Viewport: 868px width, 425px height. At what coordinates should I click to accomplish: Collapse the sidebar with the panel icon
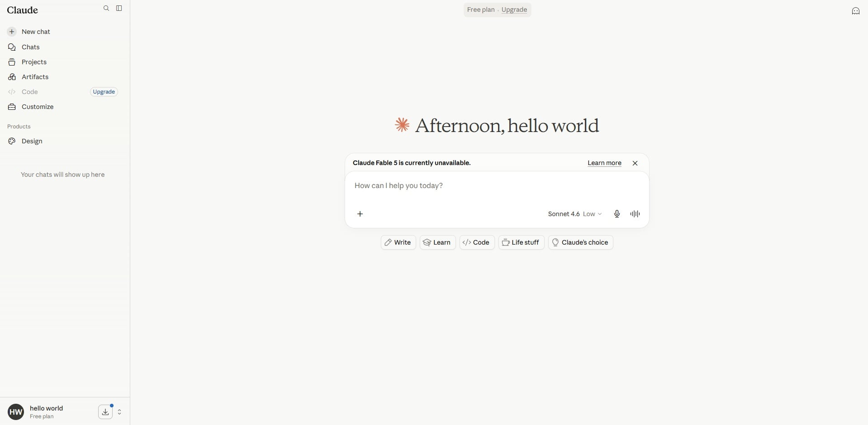pyautogui.click(x=119, y=8)
